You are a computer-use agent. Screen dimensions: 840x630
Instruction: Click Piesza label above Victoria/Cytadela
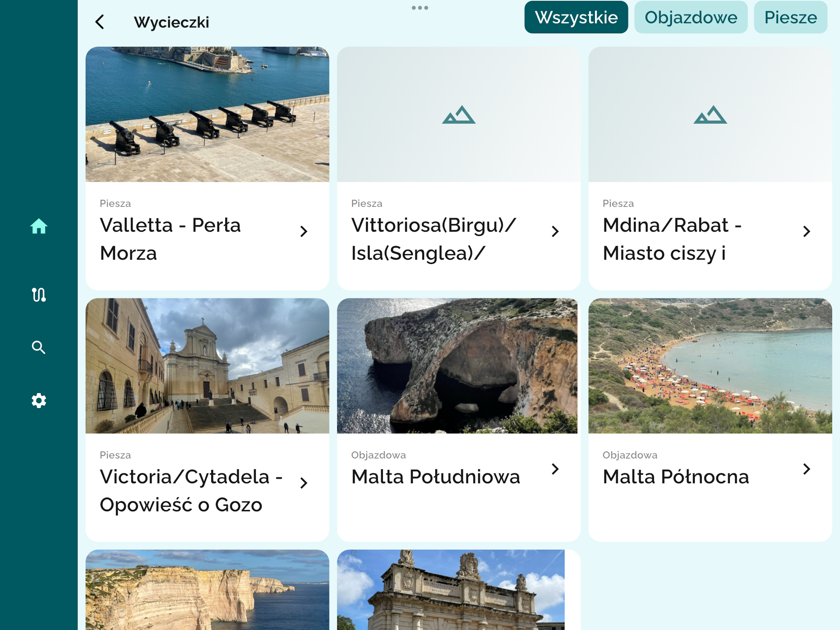[x=115, y=455]
